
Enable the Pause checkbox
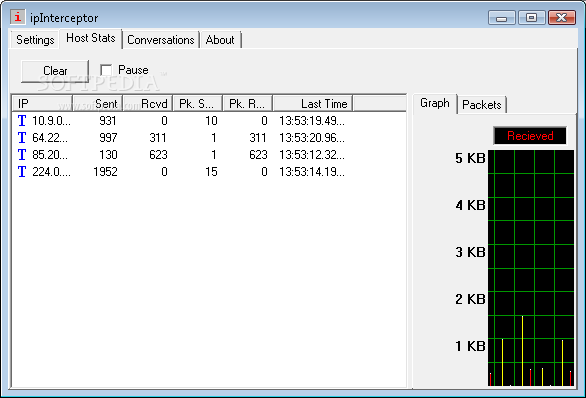pos(106,70)
